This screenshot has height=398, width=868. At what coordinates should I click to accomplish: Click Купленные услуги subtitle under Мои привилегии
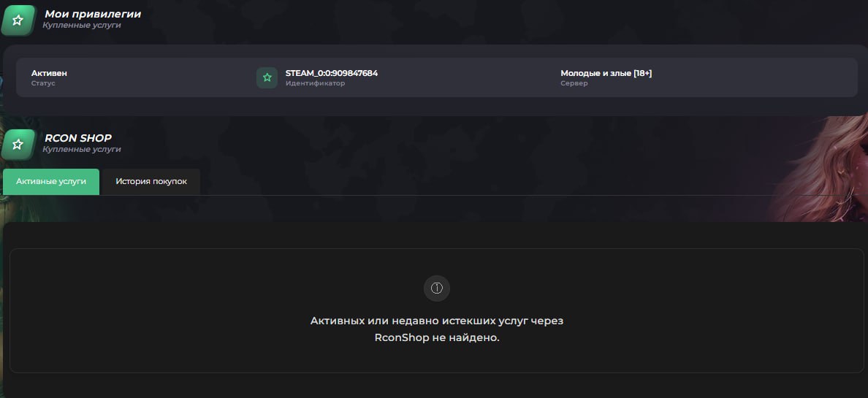(82, 26)
